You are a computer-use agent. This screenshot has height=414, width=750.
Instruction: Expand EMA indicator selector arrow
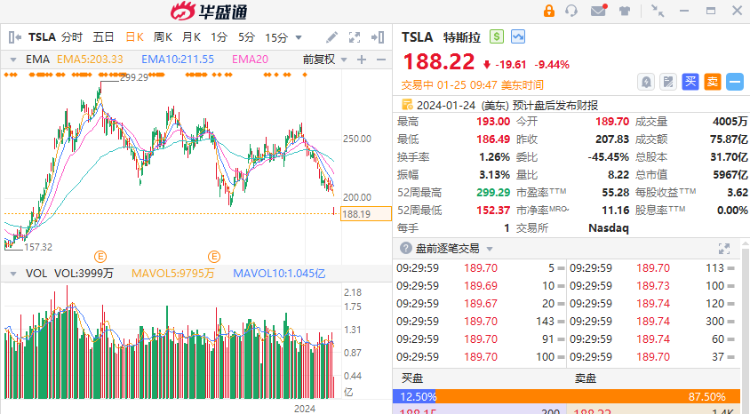[13, 60]
